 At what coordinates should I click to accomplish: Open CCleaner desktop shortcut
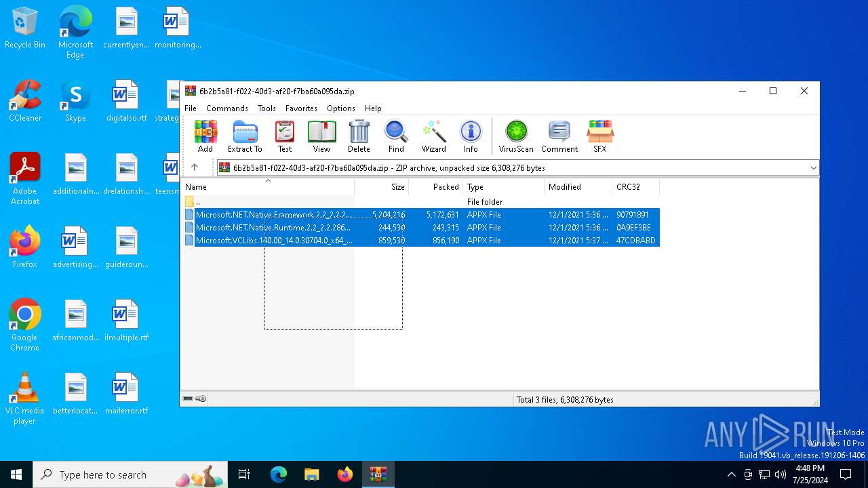tap(25, 101)
